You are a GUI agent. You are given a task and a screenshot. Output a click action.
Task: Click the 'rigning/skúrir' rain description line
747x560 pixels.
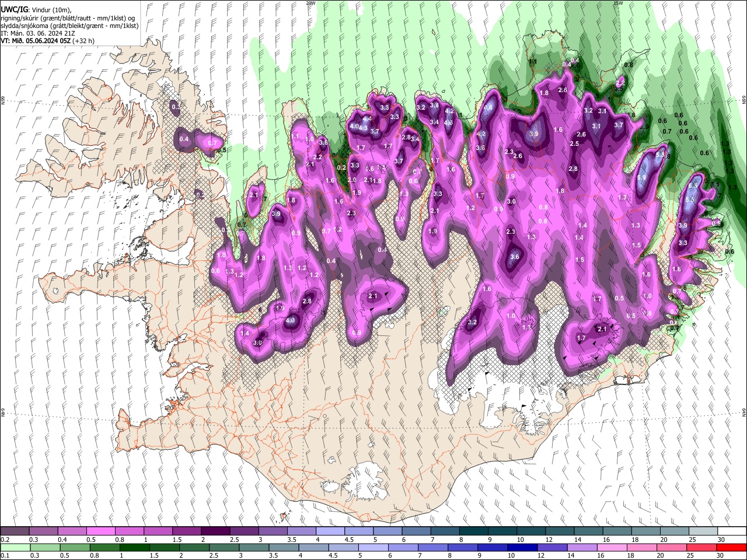click(68, 18)
